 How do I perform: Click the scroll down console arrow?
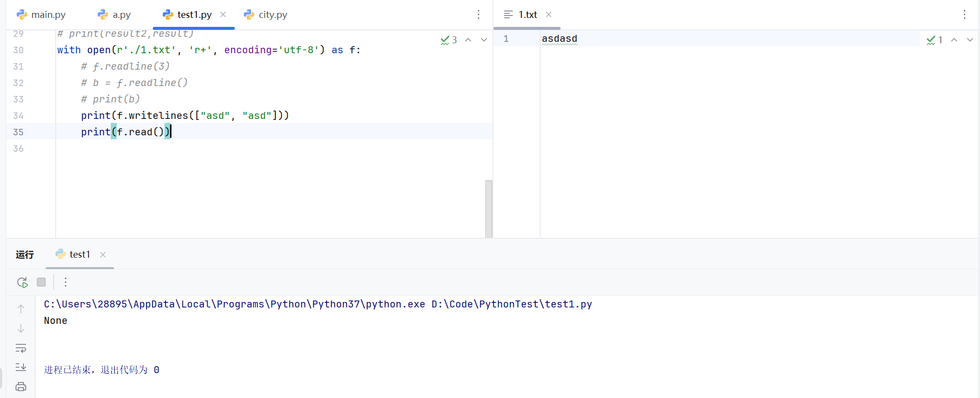coord(21,328)
